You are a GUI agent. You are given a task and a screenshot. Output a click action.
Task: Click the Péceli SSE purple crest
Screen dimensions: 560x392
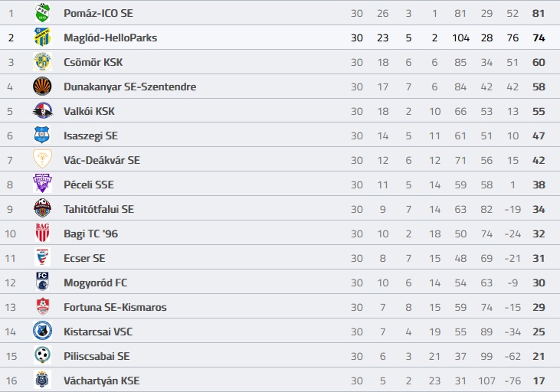42,184
